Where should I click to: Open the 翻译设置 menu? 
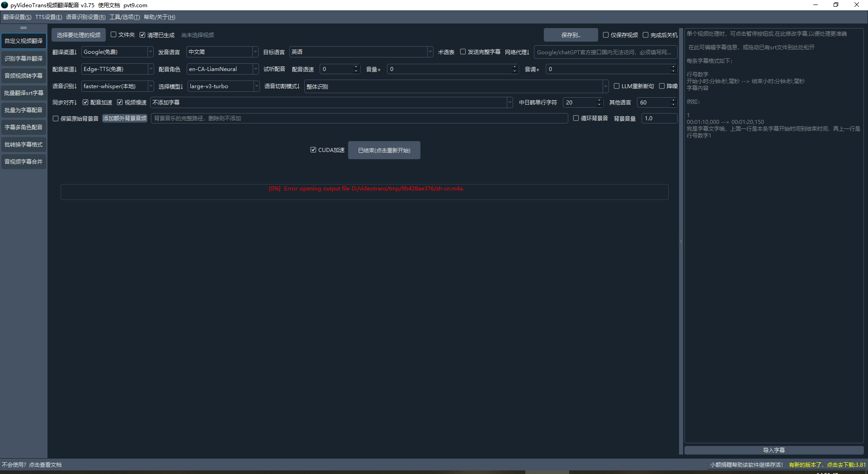(x=17, y=17)
